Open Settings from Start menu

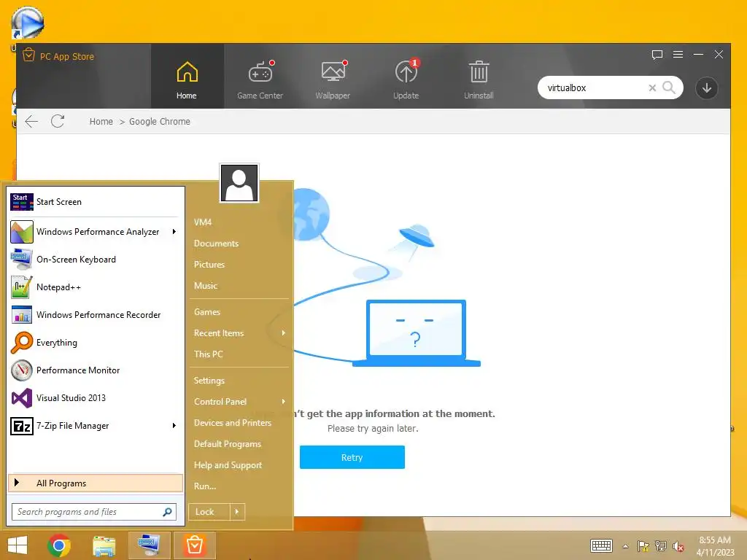point(209,381)
